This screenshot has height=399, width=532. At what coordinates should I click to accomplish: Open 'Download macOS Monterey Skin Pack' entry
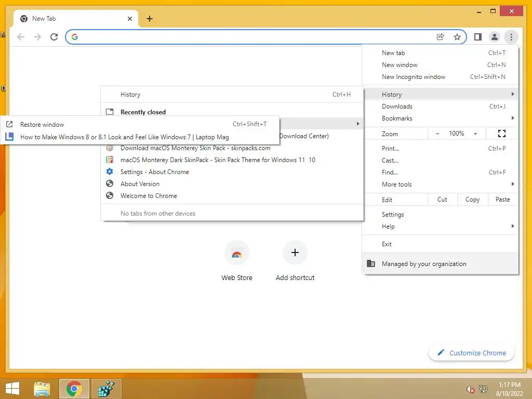[232, 148]
